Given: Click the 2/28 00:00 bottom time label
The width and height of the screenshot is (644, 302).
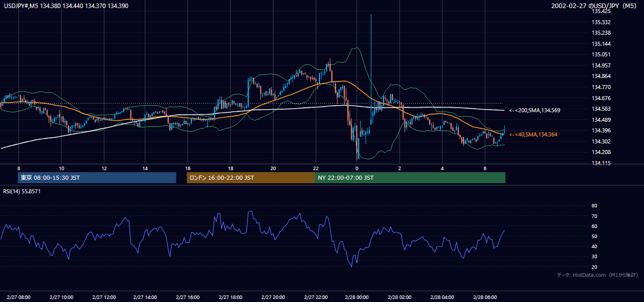Looking at the screenshot, I should point(357,297).
